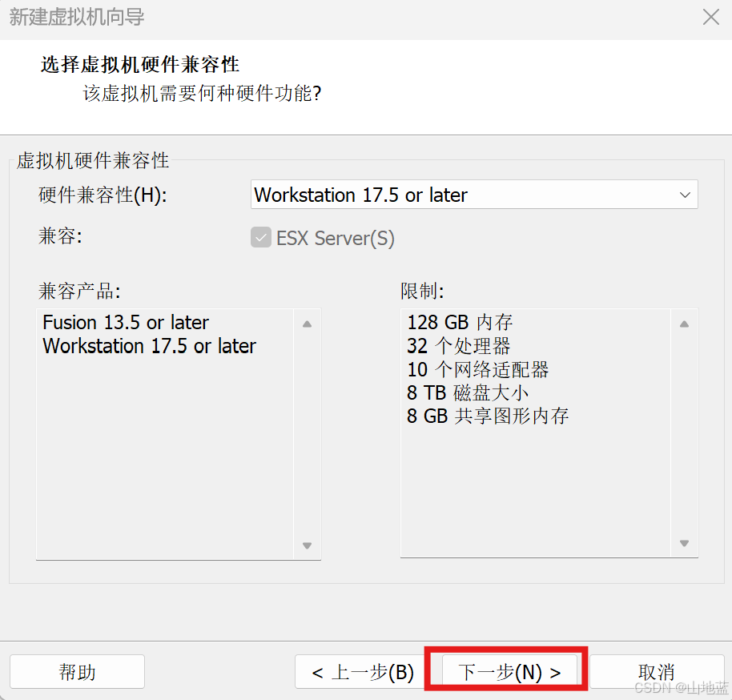Viewport: 732px width, 700px height.
Task: Select the 32 个处理器 limit entry
Action: point(458,346)
